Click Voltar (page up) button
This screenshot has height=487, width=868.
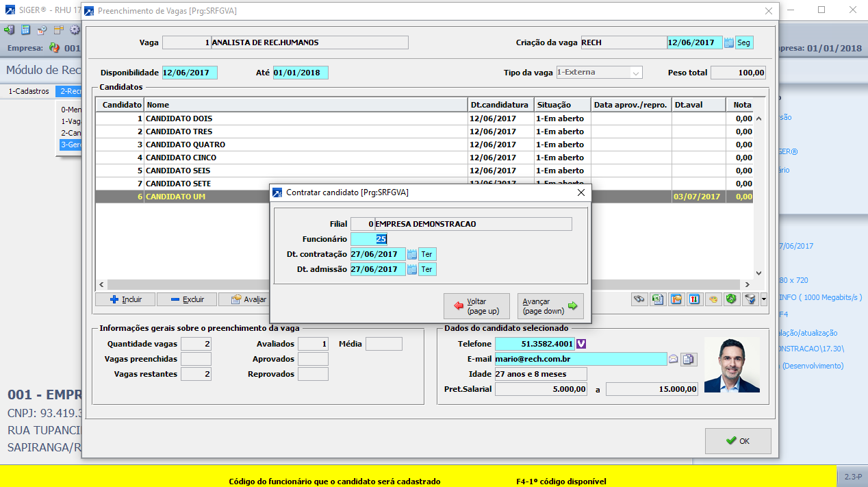476,306
